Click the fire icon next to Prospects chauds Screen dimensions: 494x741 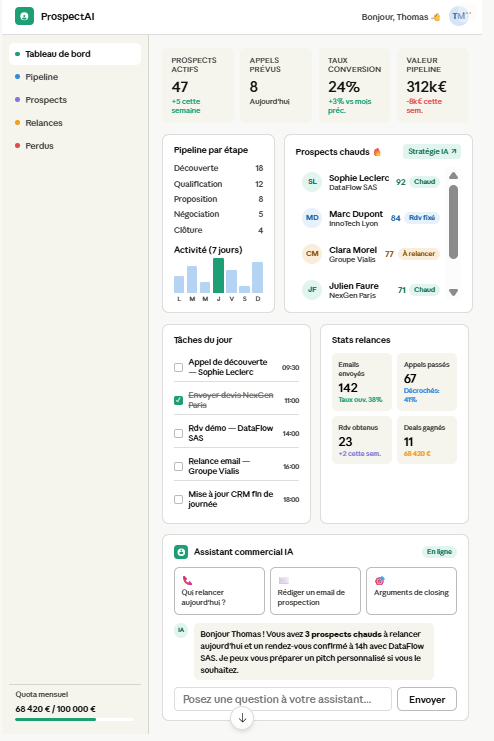click(x=377, y=152)
